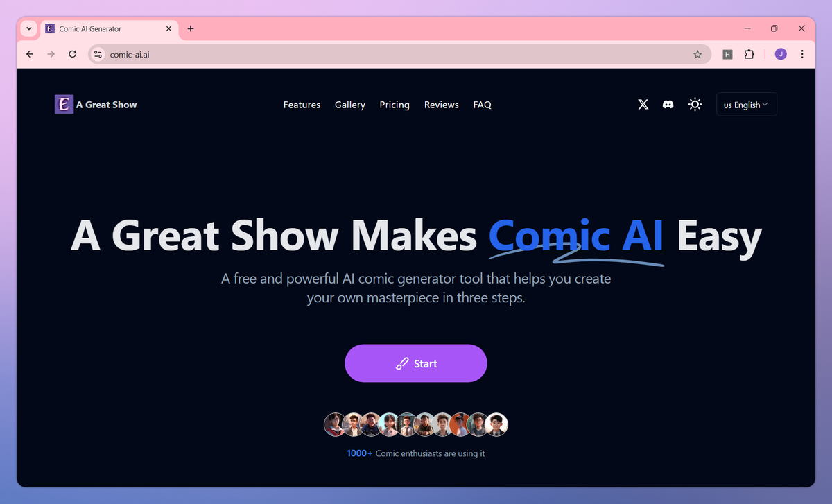Select the Comic AI Generator tab
The image size is (832, 504).
click(109, 28)
